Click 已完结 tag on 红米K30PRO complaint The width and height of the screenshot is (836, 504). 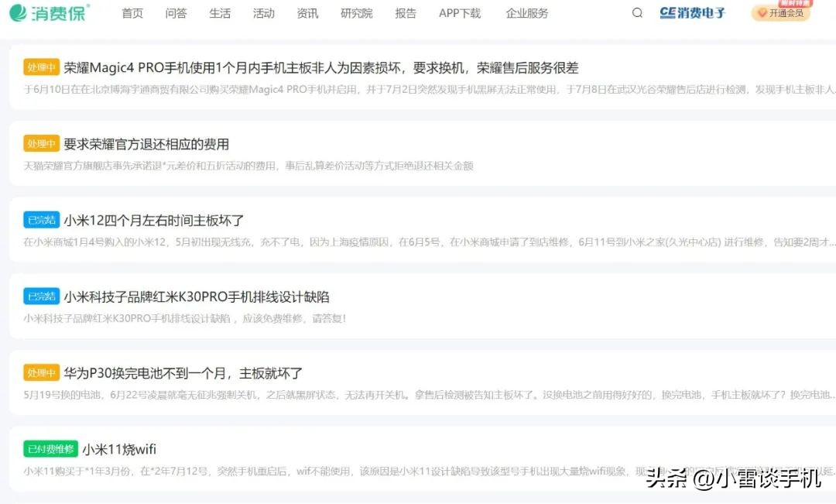[x=41, y=297]
